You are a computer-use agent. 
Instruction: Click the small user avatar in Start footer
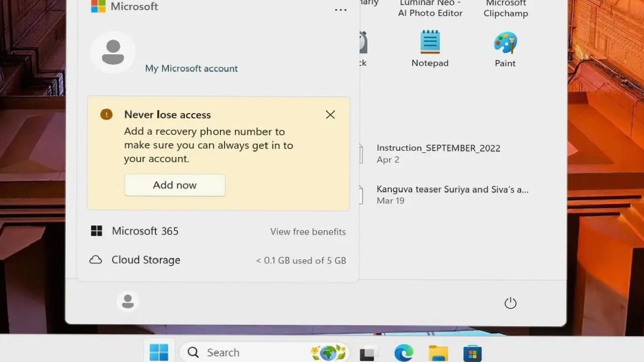click(x=128, y=302)
